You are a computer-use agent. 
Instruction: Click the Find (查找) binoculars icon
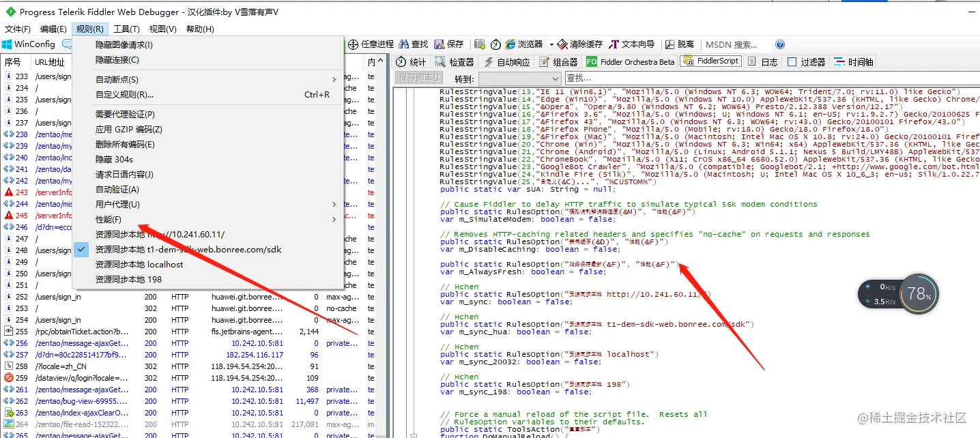[404, 44]
